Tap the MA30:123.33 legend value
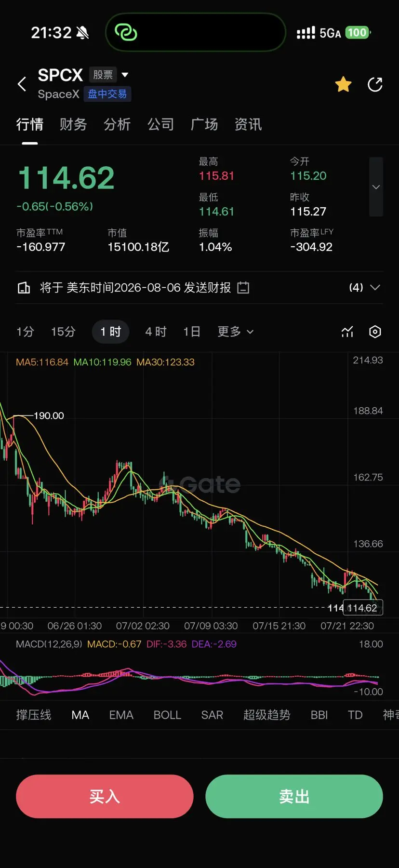The height and width of the screenshot is (868, 399). click(165, 362)
